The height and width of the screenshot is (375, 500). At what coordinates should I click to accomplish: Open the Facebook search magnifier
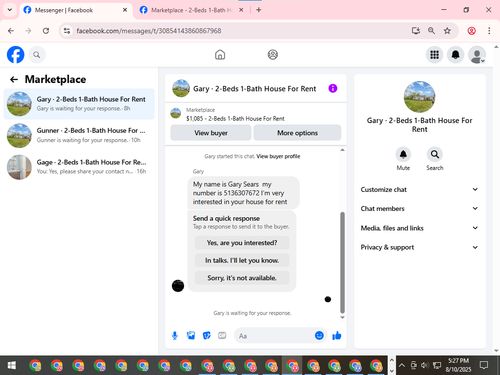pyautogui.click(x=37, y=55)
